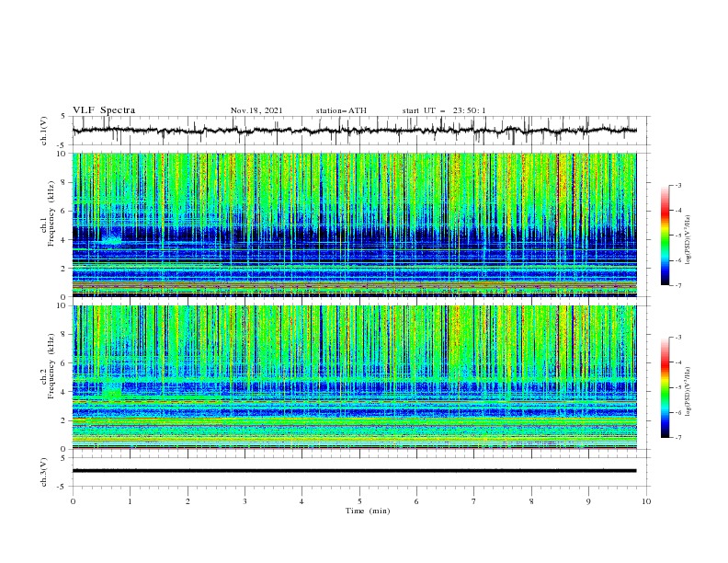Click the lower colorbar's log(PSD) label
The height and width of the screenshot is (563, 728).
[x=689, y=391]
